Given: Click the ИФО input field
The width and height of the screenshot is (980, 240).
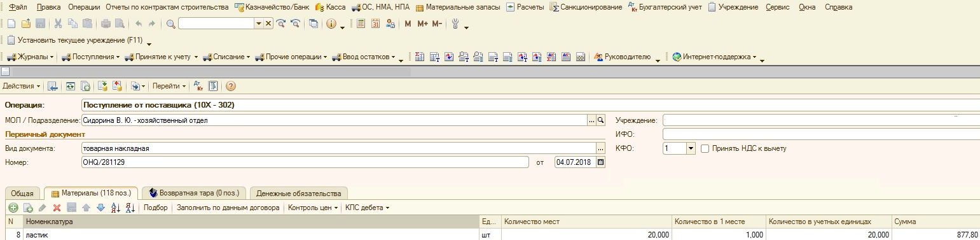Looking at the screenshot, I should (821, 134).
